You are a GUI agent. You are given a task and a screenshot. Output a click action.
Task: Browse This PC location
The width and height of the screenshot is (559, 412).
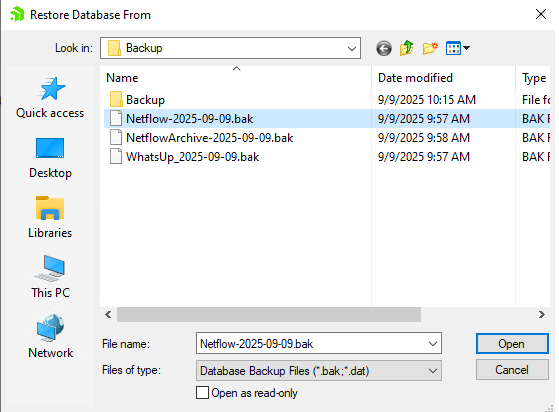pos(50,277)
